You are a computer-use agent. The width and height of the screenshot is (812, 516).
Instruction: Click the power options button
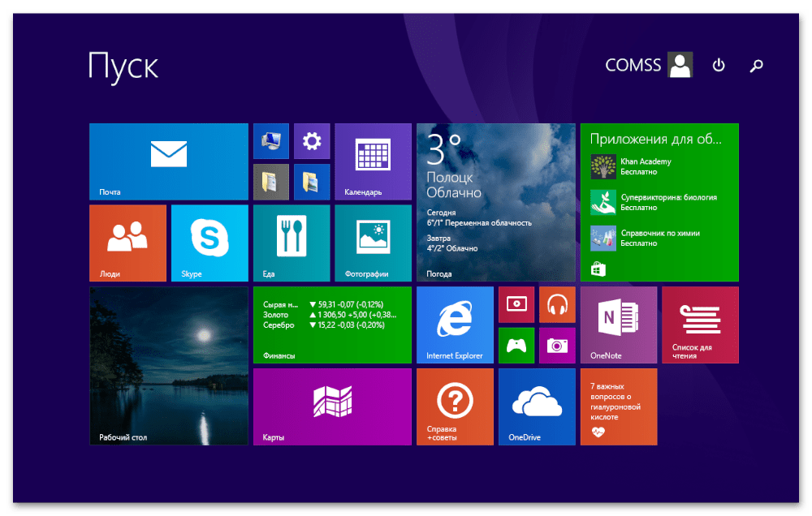click(719, 66)
